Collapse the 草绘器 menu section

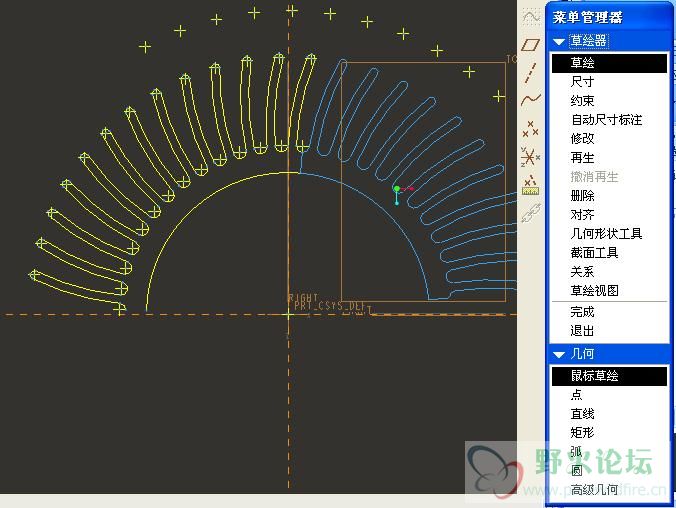click(559, 42)
